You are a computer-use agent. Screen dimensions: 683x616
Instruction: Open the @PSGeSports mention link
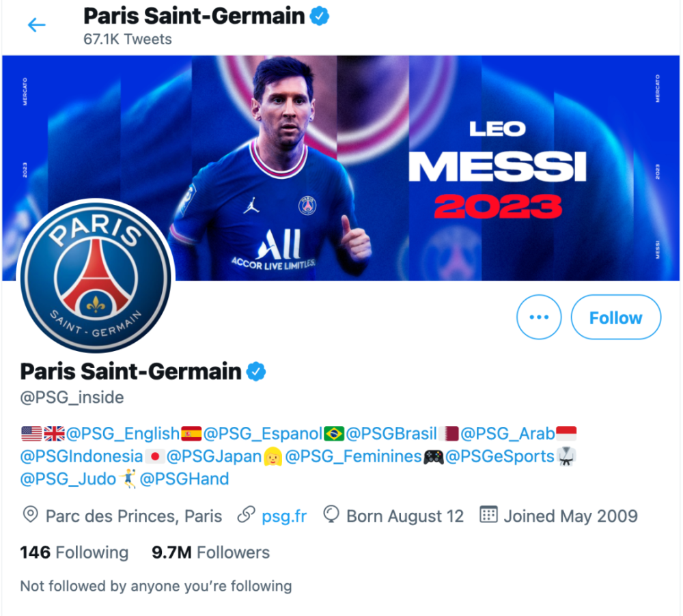(x=499, y=456)
